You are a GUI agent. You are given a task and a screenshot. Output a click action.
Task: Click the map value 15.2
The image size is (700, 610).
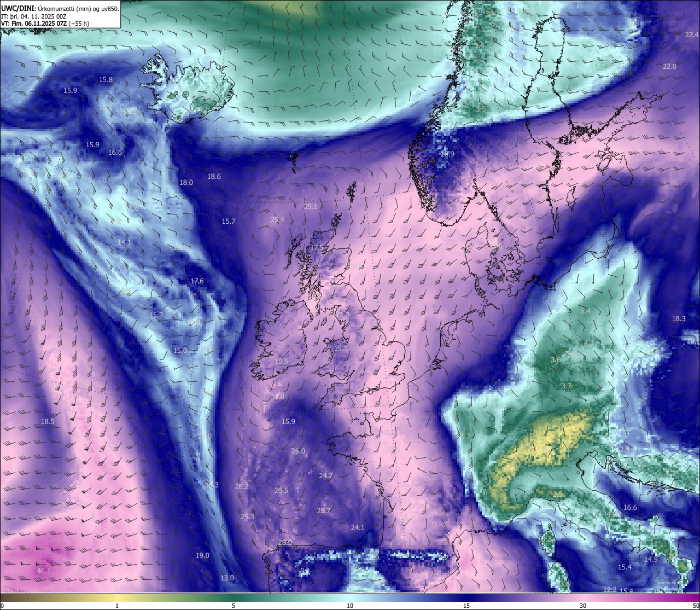(156, 315)
